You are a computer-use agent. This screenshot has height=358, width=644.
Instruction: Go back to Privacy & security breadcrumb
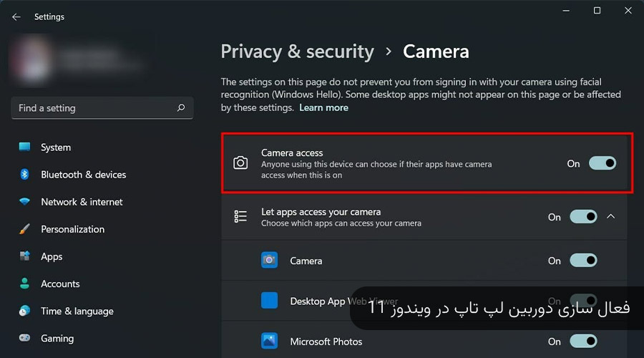click(298, 52)
